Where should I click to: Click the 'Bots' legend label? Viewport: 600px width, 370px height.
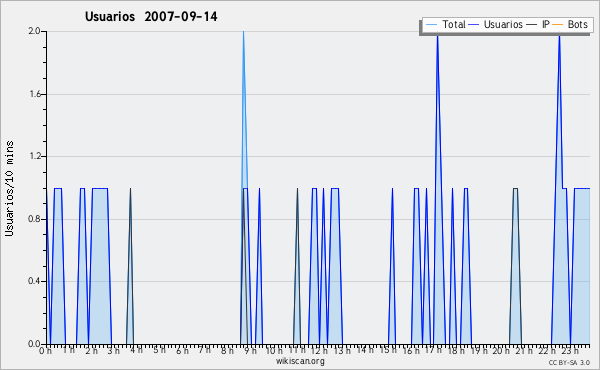577,24
